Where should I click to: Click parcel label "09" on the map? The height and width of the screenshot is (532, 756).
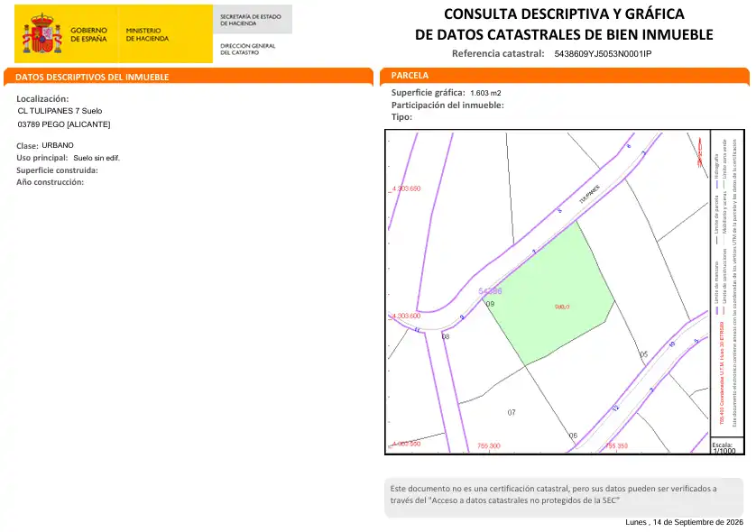point(491,304)
